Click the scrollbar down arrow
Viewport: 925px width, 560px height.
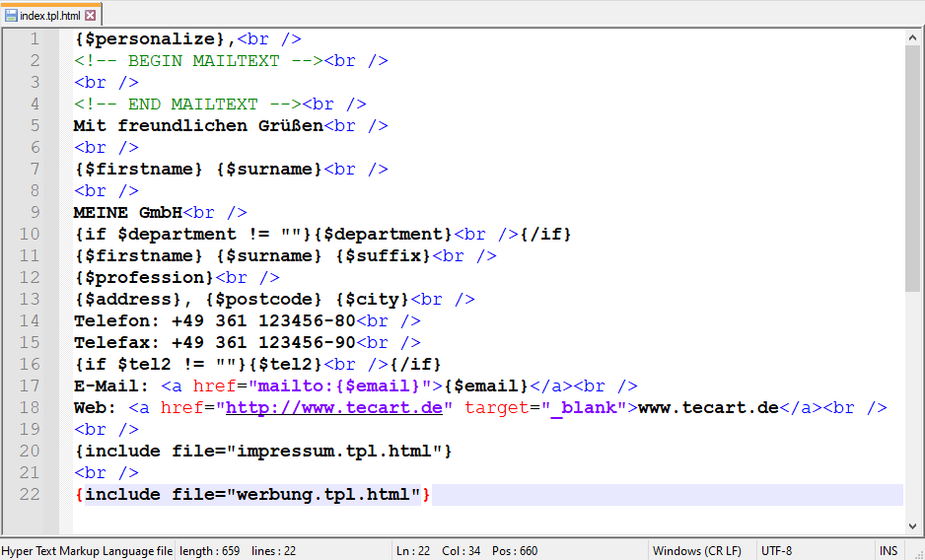coord(913,526)
